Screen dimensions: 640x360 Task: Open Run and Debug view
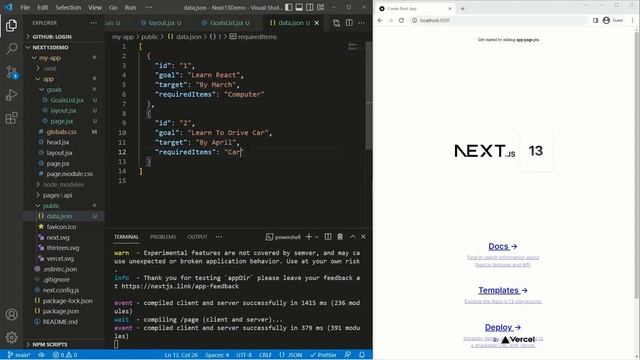pyautogui.click(x=11, y=95)
